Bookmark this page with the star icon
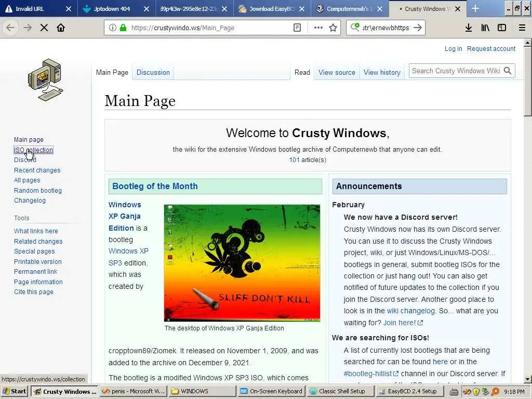Image resolution: width=532 pixels, height=399 pixels. [x=333, y=28]
